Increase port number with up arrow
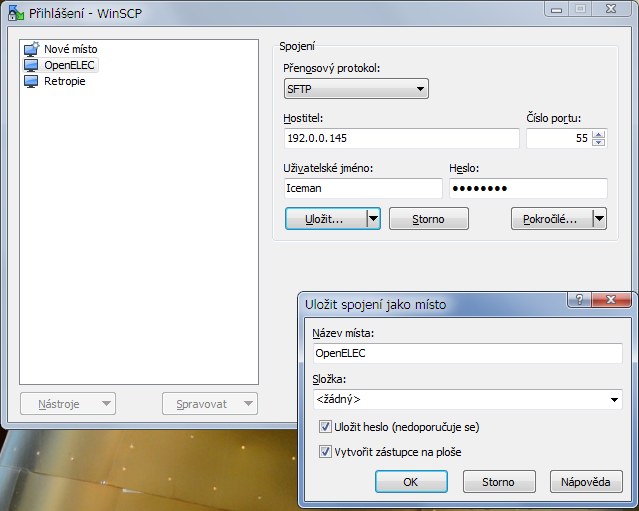639x511 pixels. tap(598, 135)
